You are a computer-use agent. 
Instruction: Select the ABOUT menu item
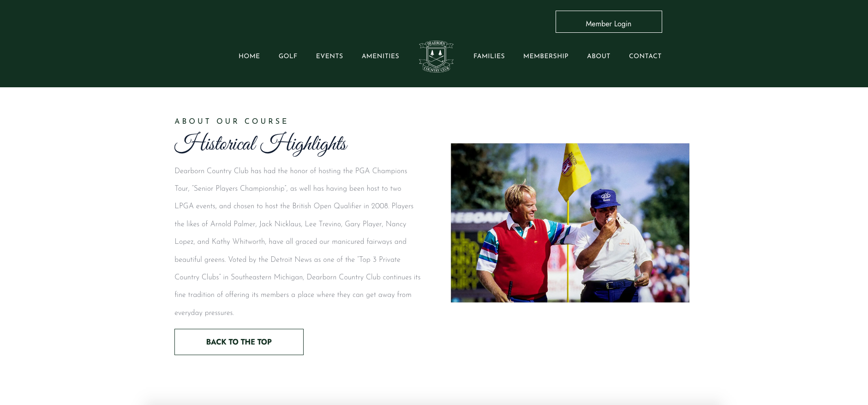tap(599, 56)
